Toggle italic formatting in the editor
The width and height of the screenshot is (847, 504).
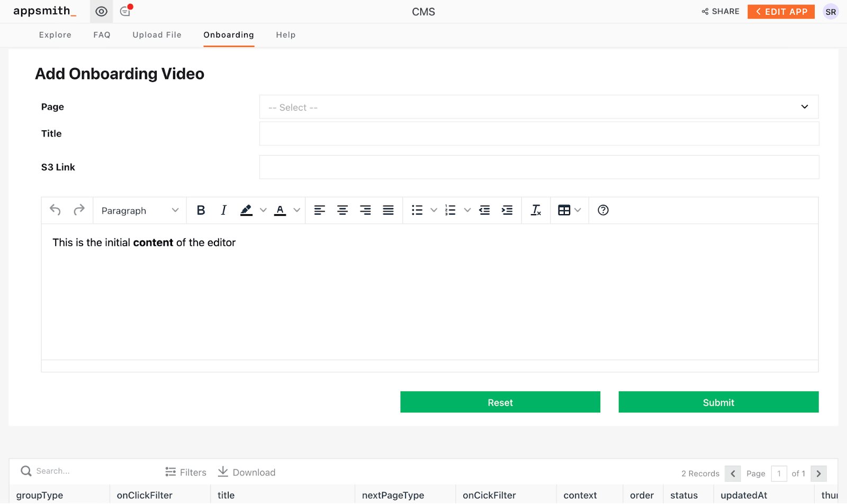(x=223, y=210)
